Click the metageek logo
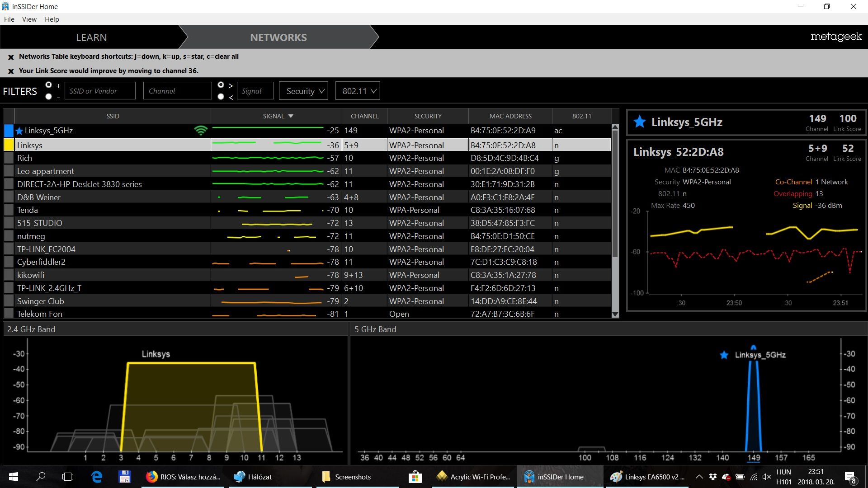The width and height of the screenshot is (868, 488). 836,37
